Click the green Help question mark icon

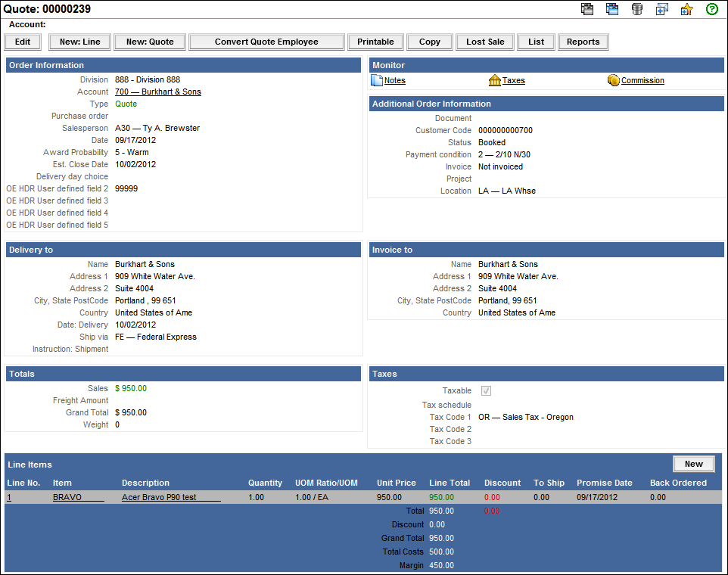coord(711,9)
